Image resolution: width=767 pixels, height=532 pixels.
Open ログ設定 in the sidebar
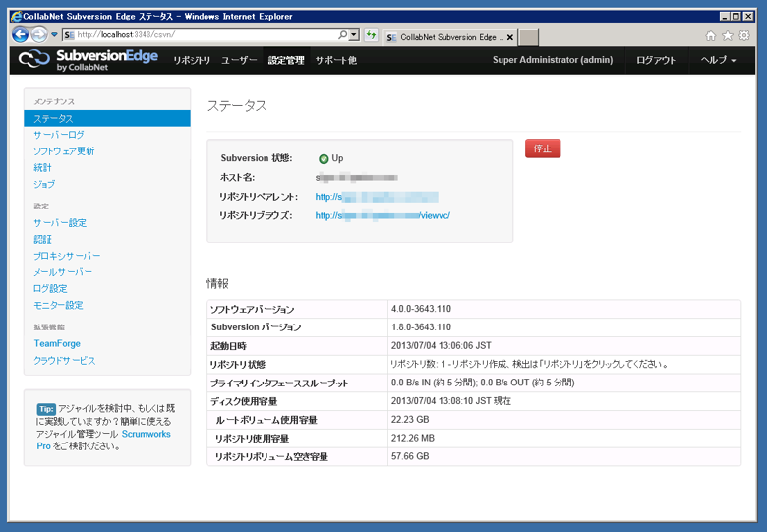tap(50, 288)
